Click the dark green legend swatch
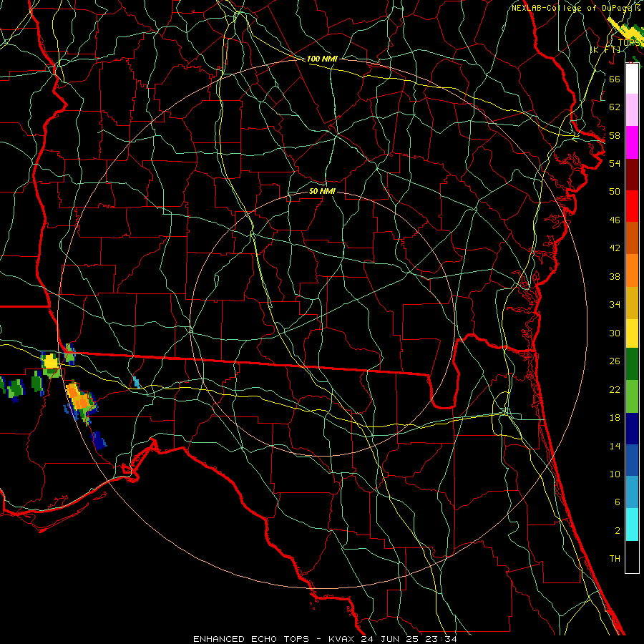This screenshot has width=644, height=644. 632,364
